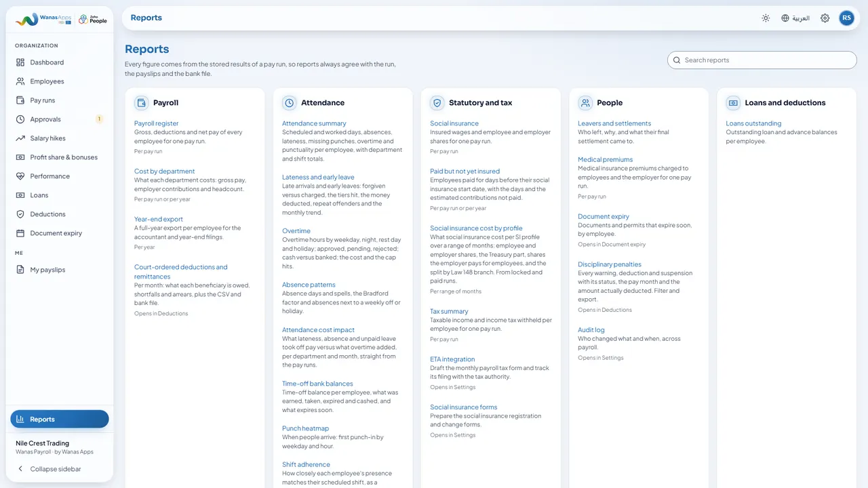Click the Employees people icon in sidebar
The image size is (868, 488).
(20, 81)
